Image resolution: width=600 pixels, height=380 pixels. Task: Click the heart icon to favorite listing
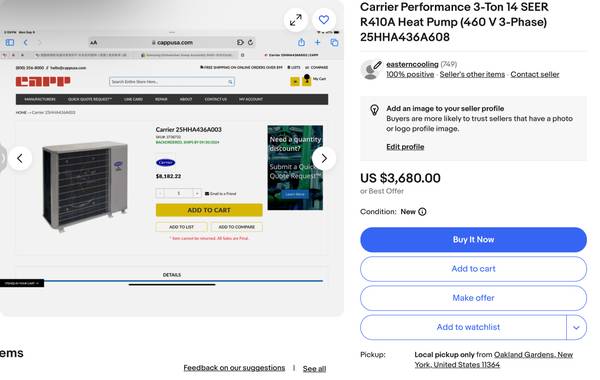(324, 20)
